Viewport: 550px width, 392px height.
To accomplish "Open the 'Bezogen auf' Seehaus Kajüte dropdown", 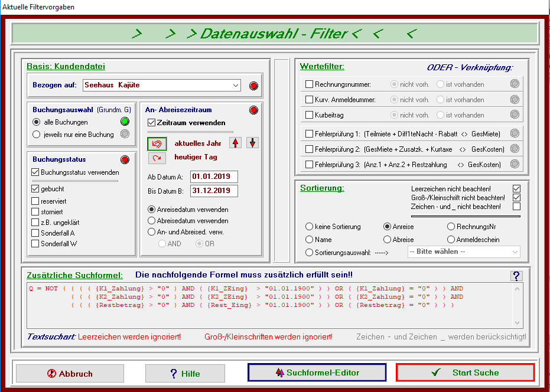I will pos(235,86).
